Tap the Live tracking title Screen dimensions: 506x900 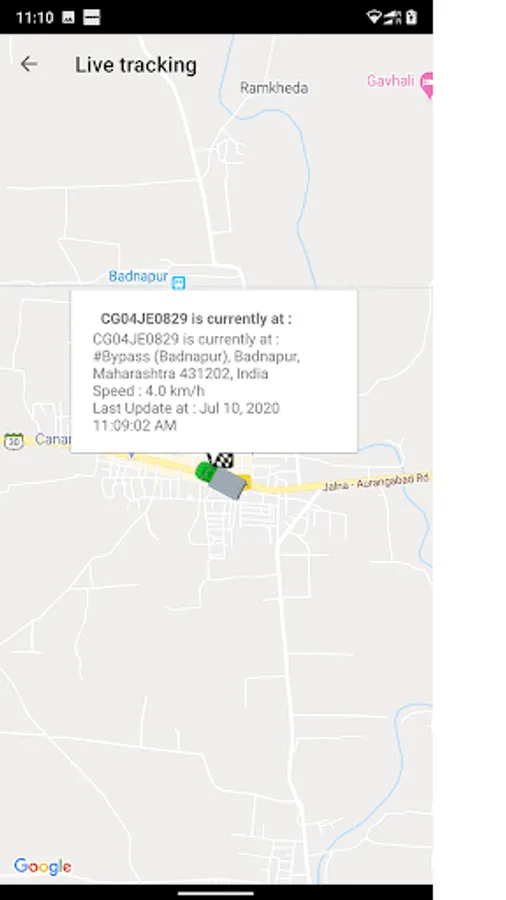click(x=135, y=65)
